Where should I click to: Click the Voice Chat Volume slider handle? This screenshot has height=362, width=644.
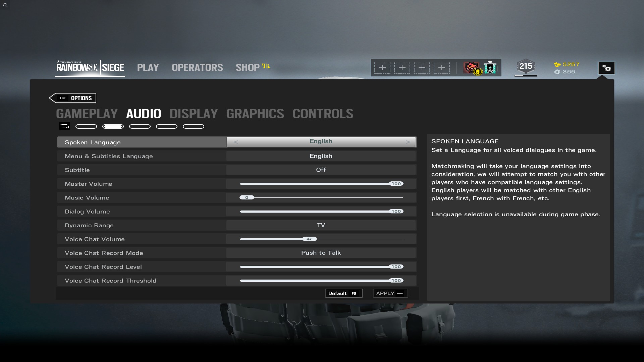(309, 239)
